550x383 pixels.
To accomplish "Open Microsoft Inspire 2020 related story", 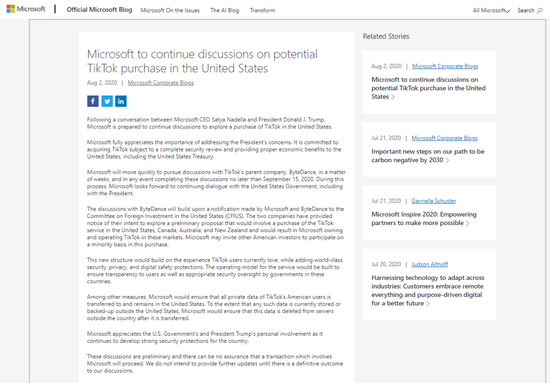I will (x=424, y=219).
